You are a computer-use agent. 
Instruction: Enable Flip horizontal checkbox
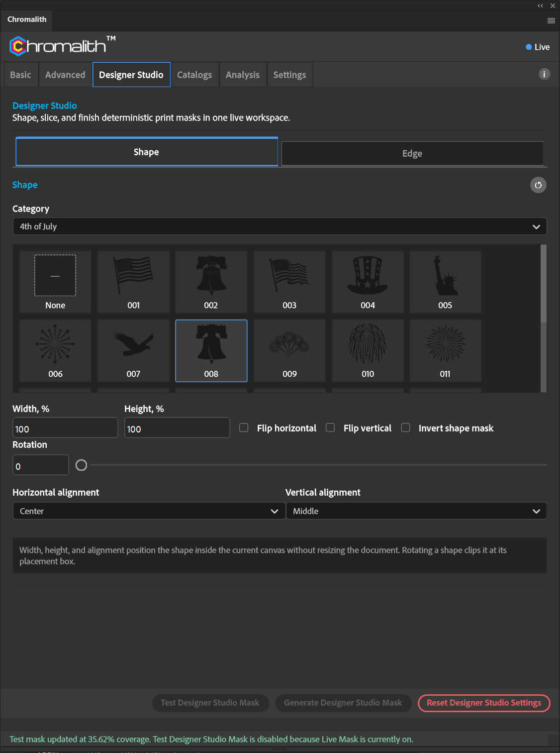pyautogui.click(x=244, y=428)
